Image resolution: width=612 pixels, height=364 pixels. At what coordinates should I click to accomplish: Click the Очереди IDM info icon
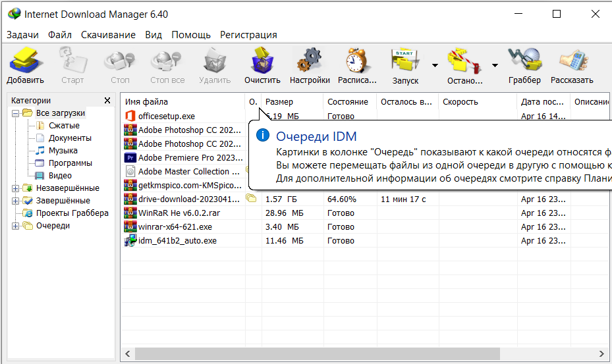tap(263, 136)
